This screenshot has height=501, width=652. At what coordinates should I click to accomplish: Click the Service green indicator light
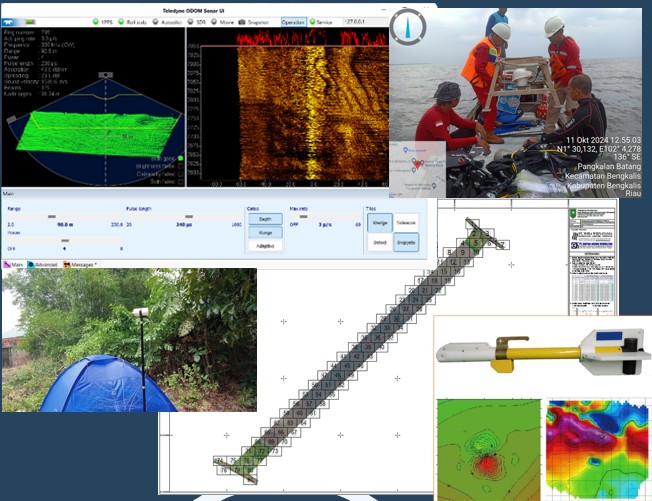(312, 22)
